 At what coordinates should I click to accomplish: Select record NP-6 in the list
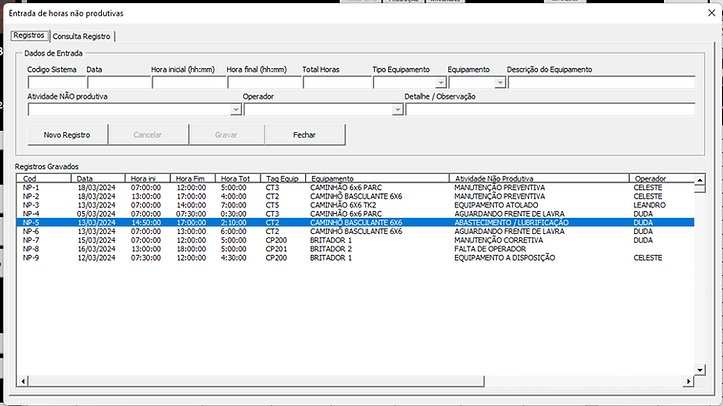(355, 231)
